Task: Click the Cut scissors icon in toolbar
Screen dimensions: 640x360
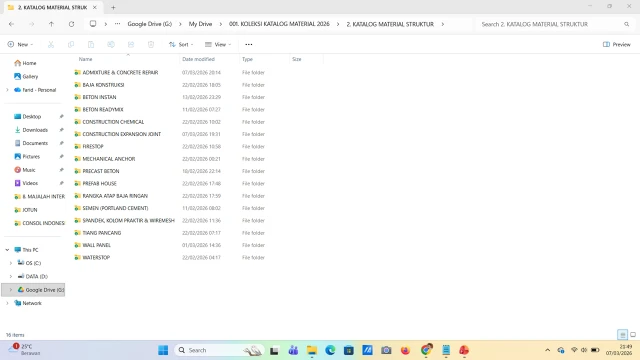Action: point(51,44)
